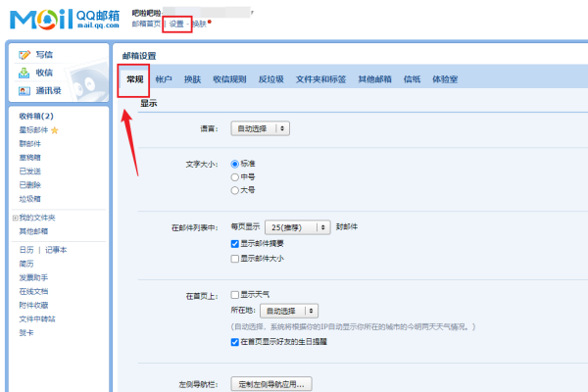Viewport: 588px width, 392px height.
Task: Click the 换肤 link in header
Action: click(x=200, y=24)
